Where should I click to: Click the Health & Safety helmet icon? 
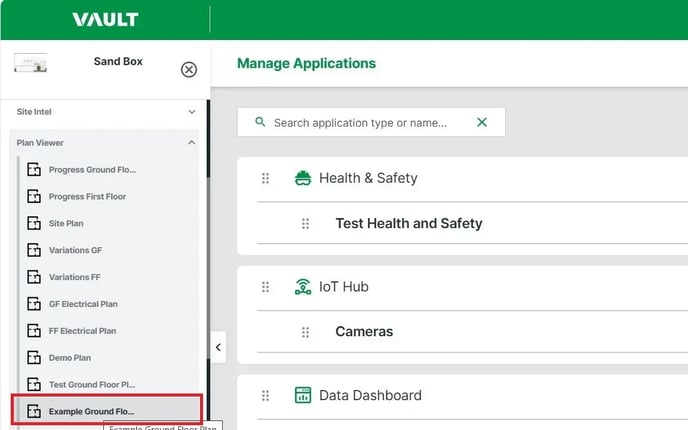coord(302,178)
